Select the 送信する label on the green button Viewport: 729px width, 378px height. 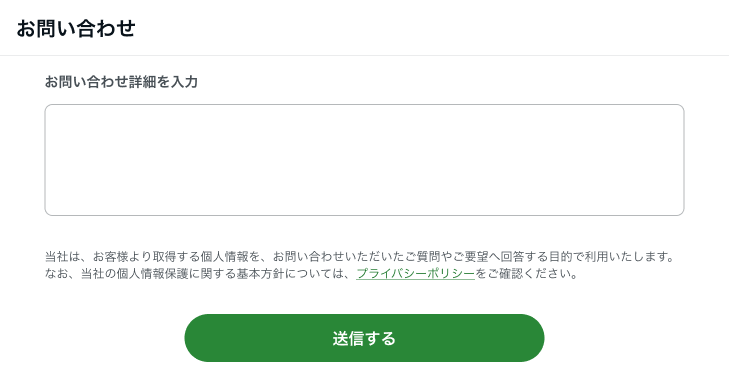coord(364,338)
